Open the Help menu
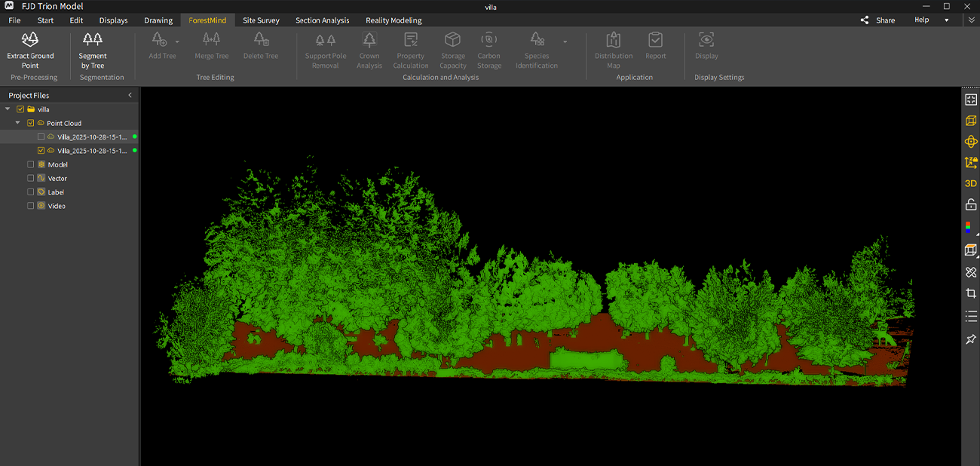 [x=921, y=20]
